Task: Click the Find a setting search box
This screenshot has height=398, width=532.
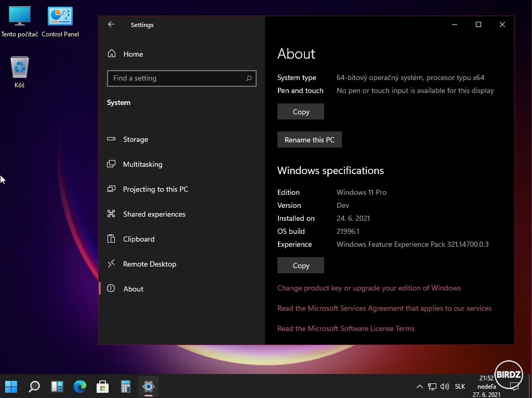Action: (x=181, y=78)
